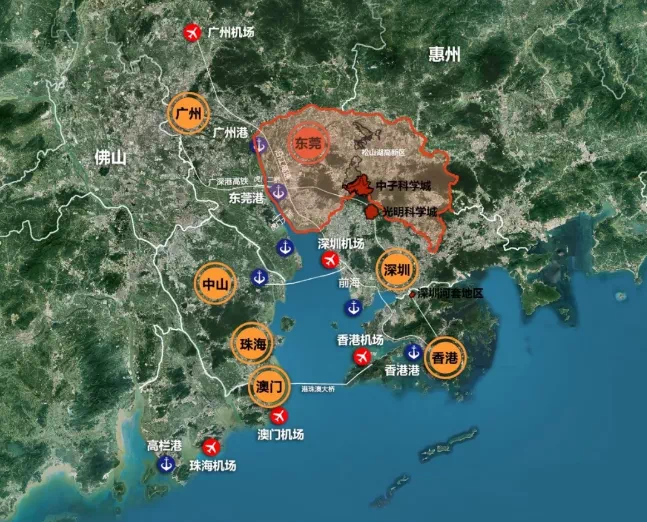Click the 香港机场 red airplane icon
This screenshot has height=522, width=647.
pos(362,357)
